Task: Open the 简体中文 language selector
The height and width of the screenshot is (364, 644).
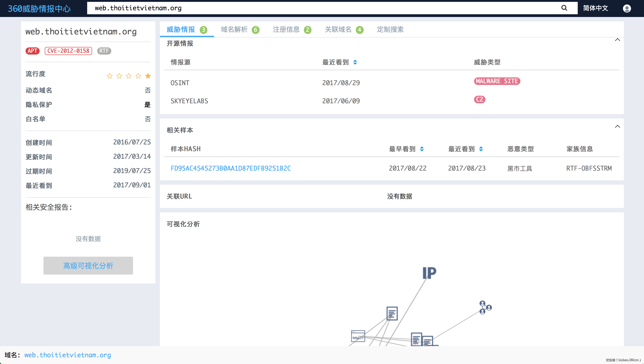Action: 595,8
